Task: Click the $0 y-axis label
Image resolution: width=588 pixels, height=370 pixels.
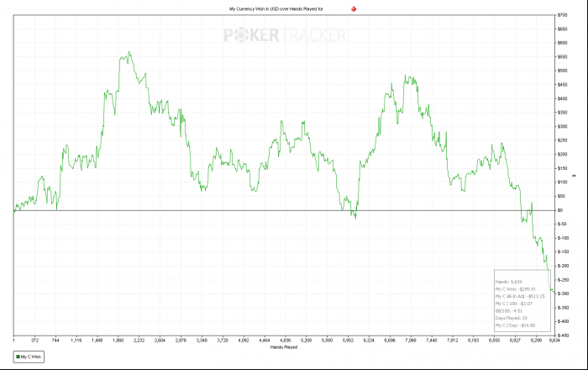Action: (560, 210)
